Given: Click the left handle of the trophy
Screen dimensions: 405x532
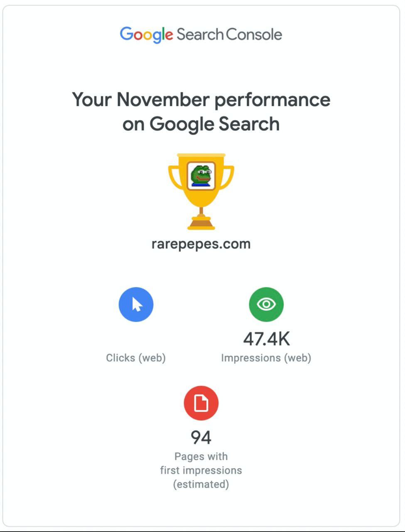Looking at the screenshot, I should pos(175,177).
